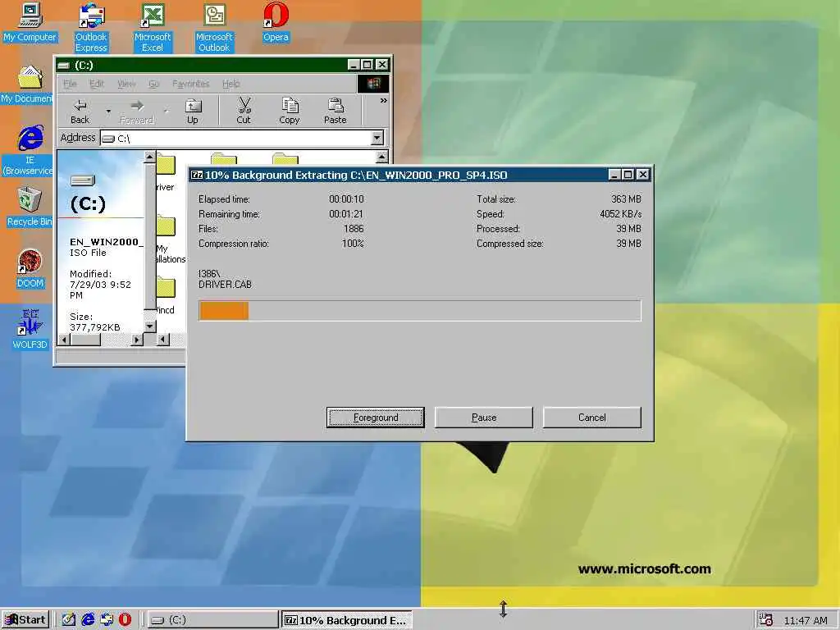Open the Favorites menu in C: window
840x630 pixels.
click(x=190, y=84)
